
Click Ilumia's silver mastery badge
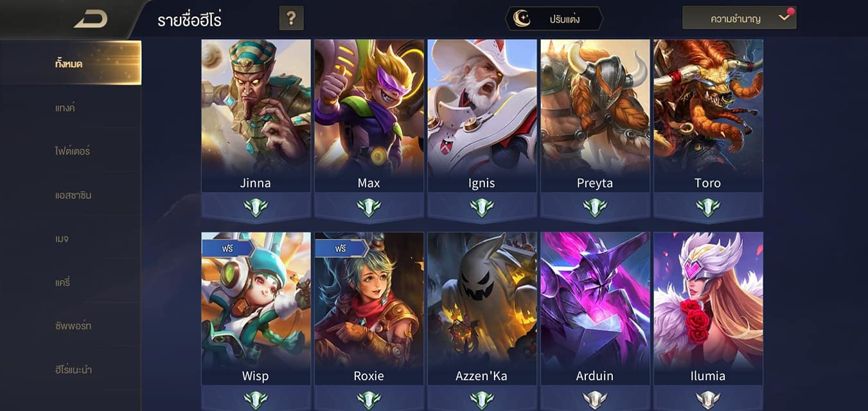click(x=708, y=400)
